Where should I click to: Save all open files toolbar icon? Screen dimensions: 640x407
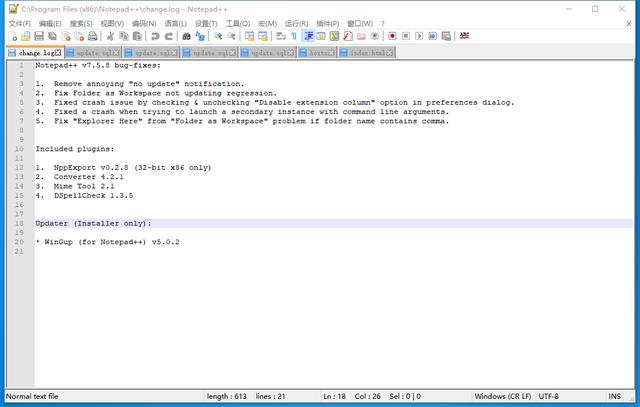coord(52,36)
